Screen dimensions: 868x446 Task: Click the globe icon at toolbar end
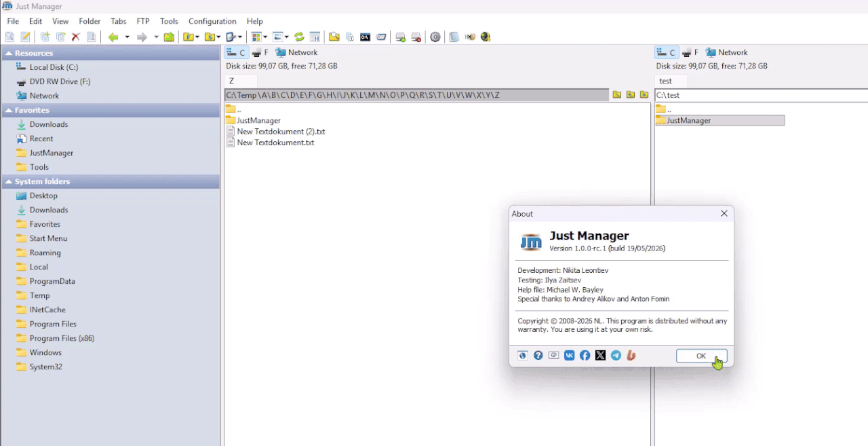pos(486,37)
